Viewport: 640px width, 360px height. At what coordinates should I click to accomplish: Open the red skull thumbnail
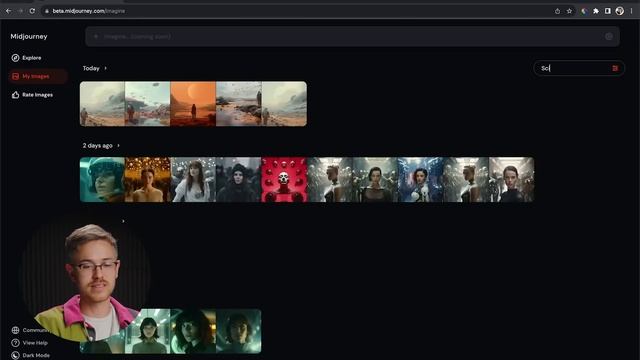tap(284, 180)
